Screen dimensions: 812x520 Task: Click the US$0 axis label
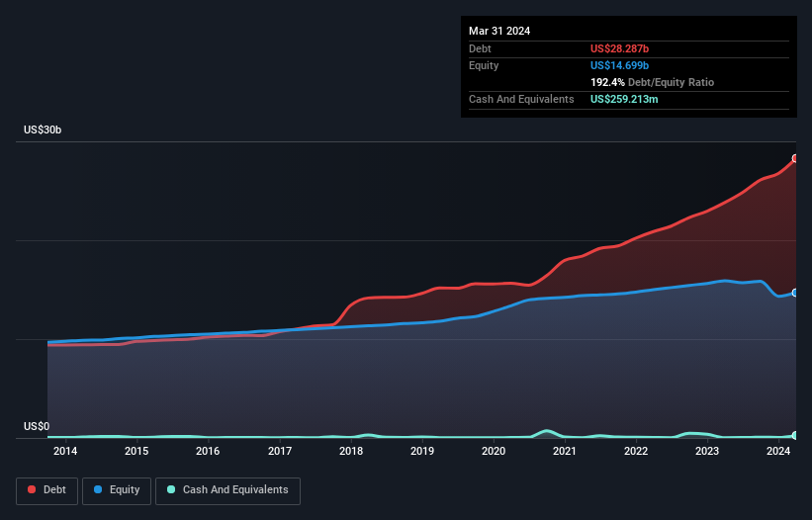pos(37,426)
